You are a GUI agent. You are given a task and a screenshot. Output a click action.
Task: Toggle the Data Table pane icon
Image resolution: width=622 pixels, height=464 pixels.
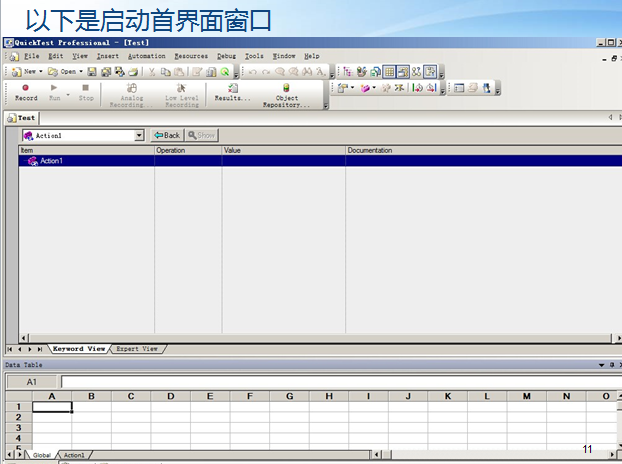pos(390,72)
